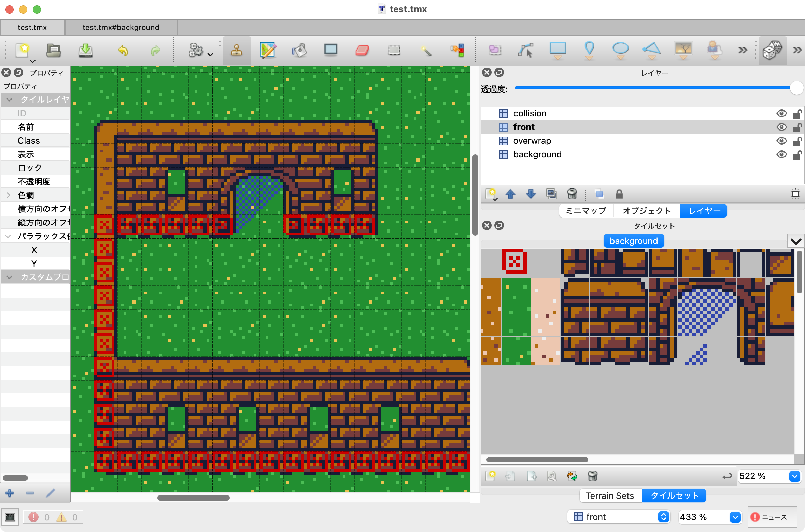
Task: Lock the background layer
Action: tap(797, 155)
